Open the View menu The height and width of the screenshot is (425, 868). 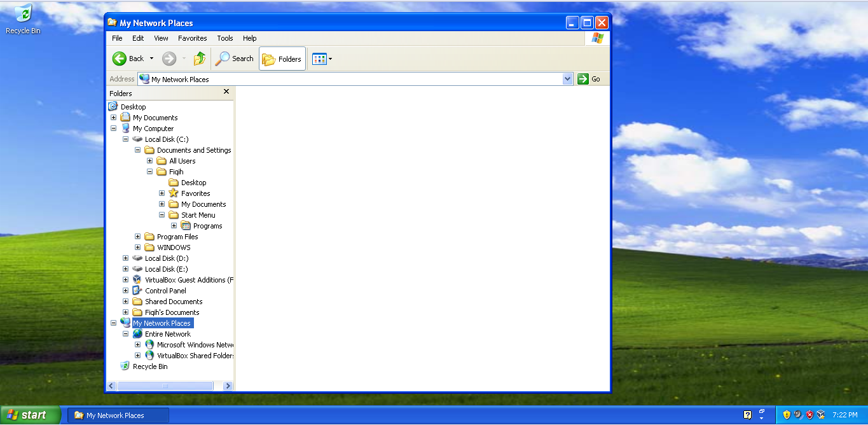click(x=161, y=38)
